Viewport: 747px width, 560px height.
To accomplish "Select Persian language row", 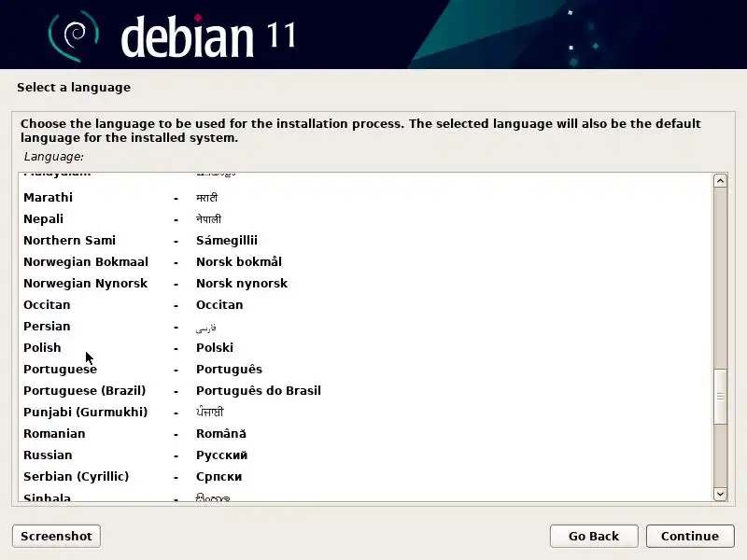I will tap(366, 326).
